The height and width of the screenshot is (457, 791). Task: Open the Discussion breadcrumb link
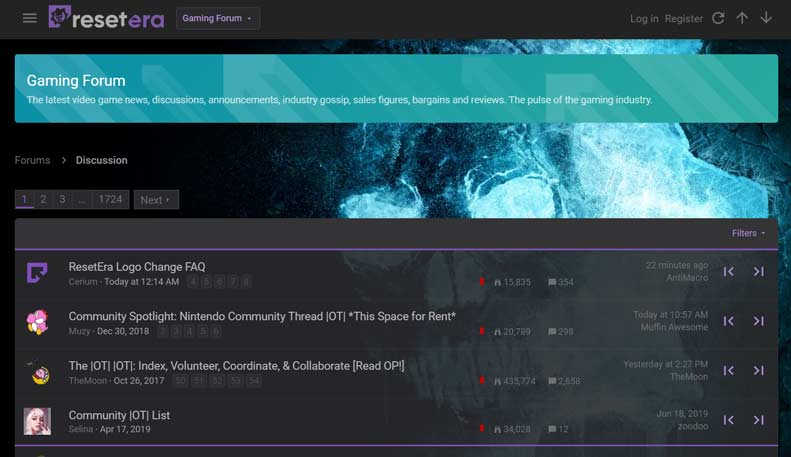tap(101, 160)
